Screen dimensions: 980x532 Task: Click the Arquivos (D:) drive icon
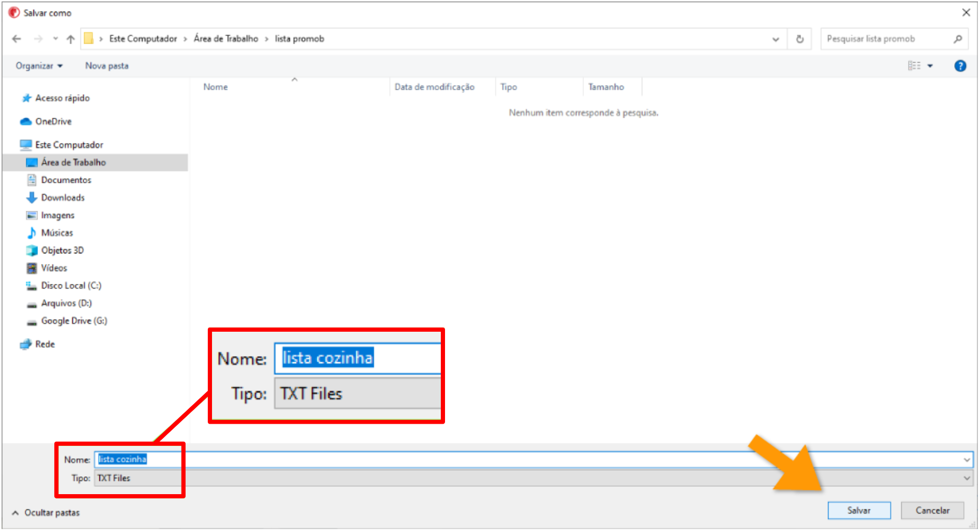32,304
